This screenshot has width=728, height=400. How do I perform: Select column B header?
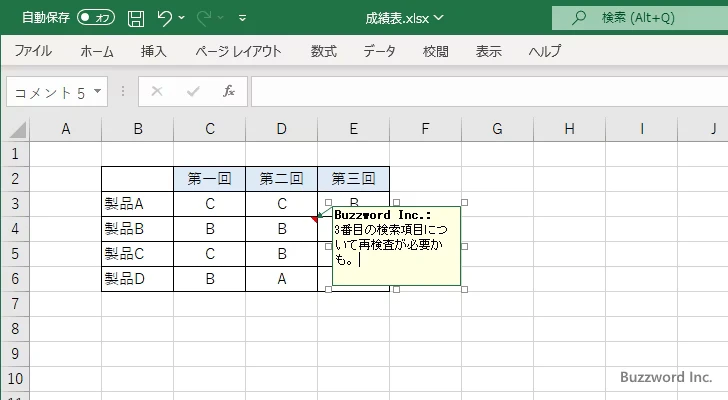coord(137,129)
